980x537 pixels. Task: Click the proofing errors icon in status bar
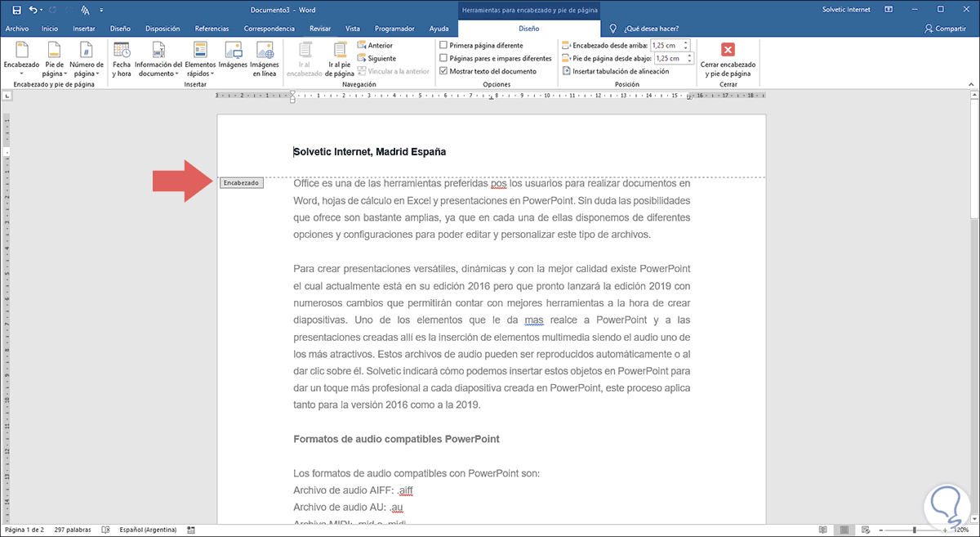[105, 530]
